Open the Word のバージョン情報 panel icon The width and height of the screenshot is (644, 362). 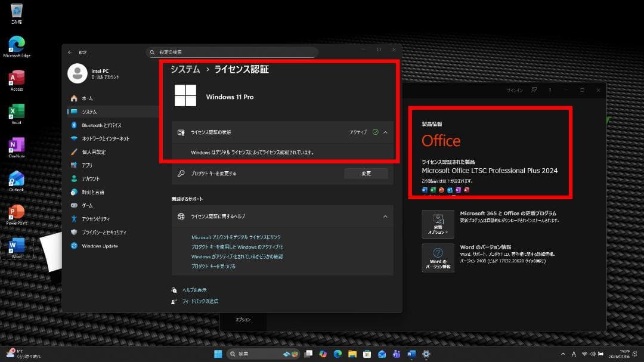438,258
